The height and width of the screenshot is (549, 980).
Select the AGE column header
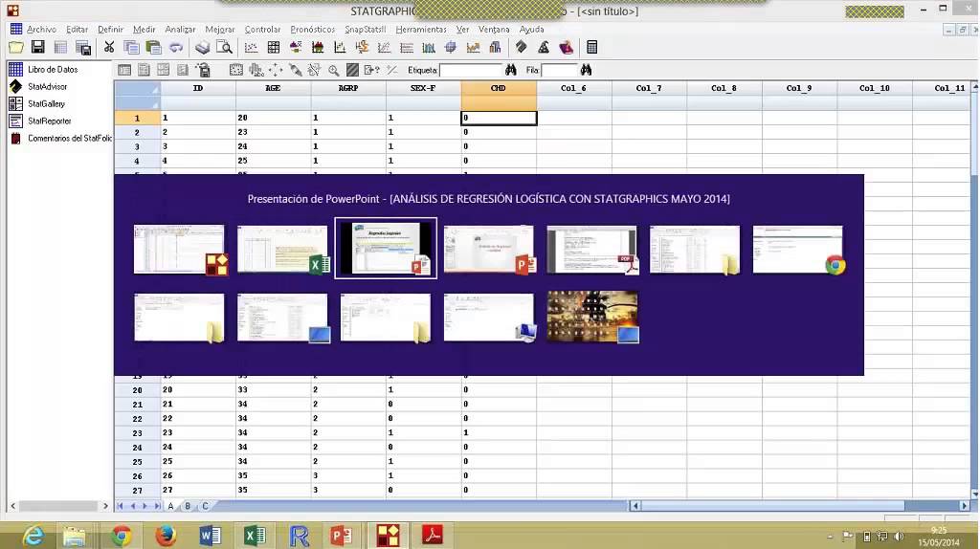273,88
